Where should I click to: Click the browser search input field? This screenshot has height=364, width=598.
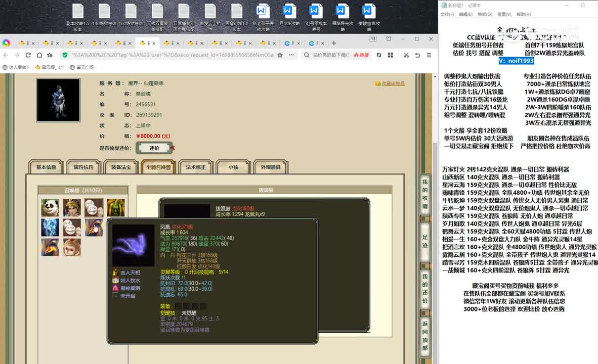[330, 55]
